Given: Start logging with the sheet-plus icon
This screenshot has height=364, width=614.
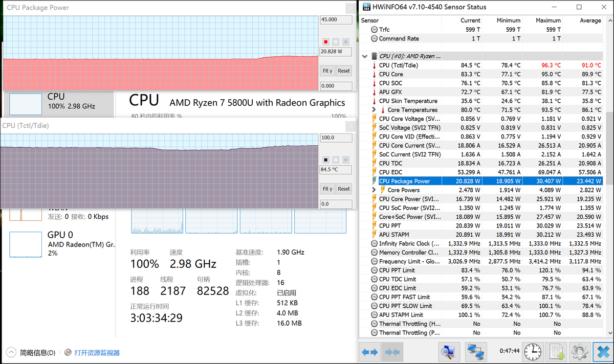Looking at the screenshot, I should pyautogui.click(x=556, y=352).
